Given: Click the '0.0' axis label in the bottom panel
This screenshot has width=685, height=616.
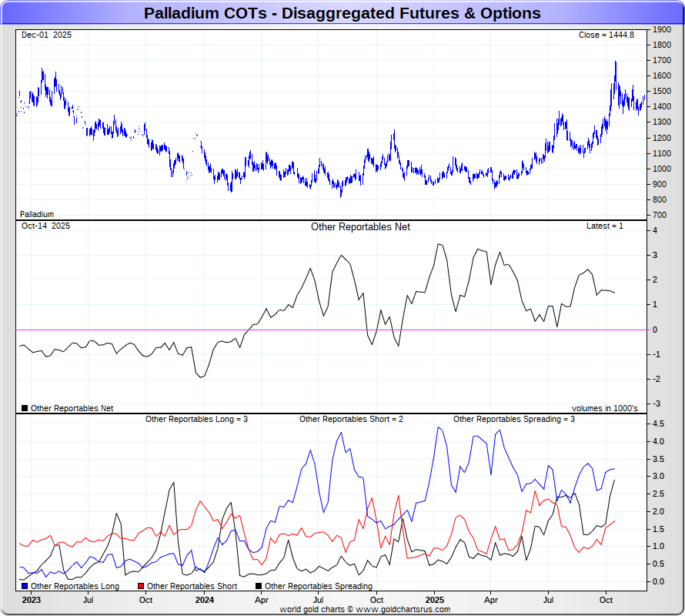Looking at the screenshot, I should pyautogui.click(x=658, y=581).
